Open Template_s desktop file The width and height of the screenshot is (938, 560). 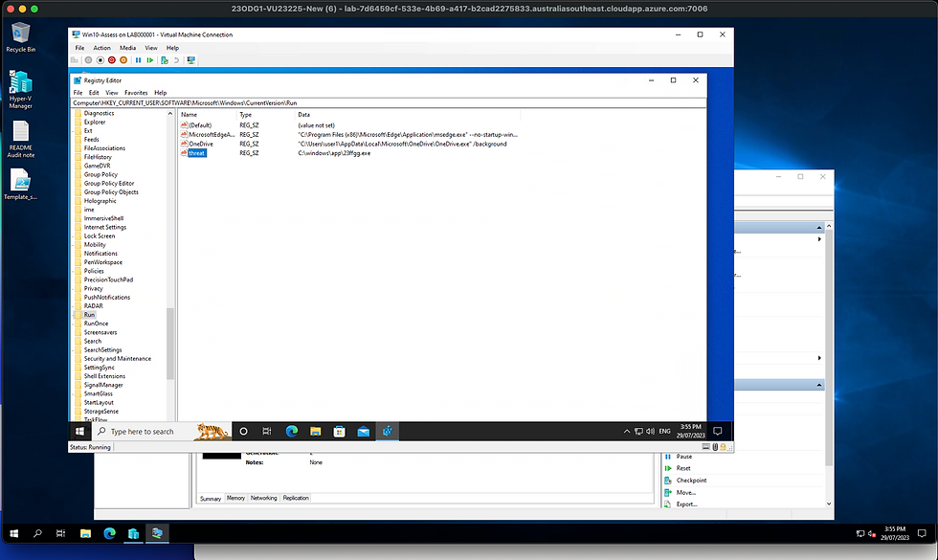20,184
